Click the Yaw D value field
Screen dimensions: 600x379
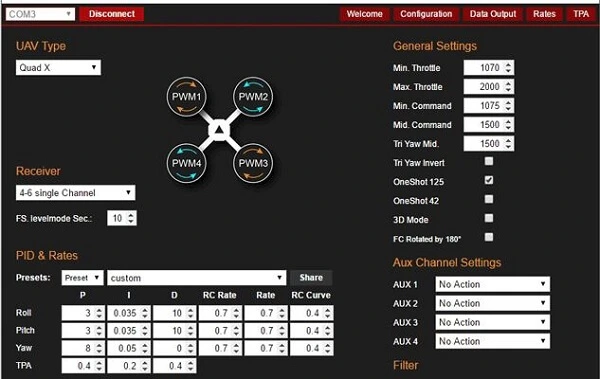[175, 348]
